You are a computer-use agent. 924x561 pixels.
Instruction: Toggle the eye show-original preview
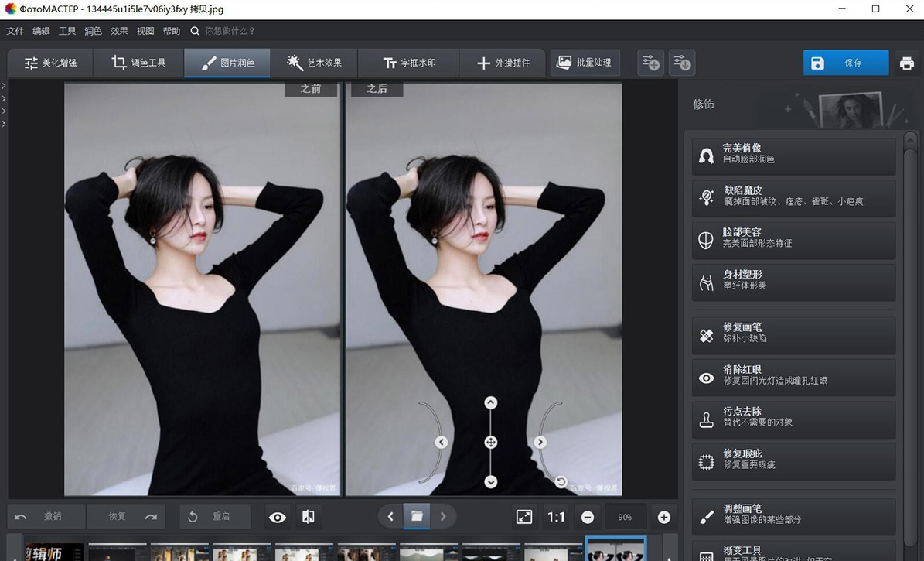point(278,518)
